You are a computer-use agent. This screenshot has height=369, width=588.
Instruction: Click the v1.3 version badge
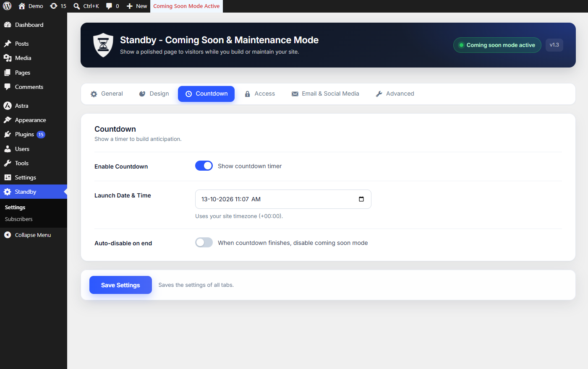[x=554, y=45]
